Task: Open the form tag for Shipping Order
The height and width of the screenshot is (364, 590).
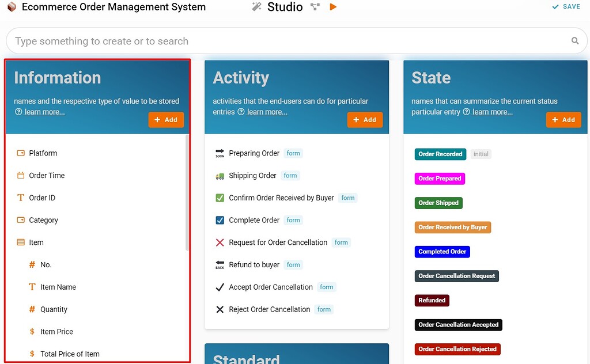Action: pyautogui.click(x=290, y=175)
